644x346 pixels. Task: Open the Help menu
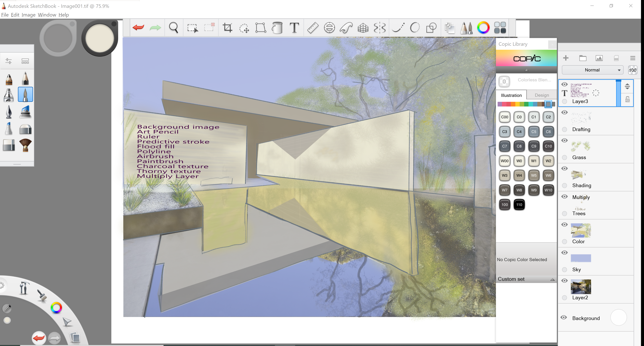coord(63,15)
